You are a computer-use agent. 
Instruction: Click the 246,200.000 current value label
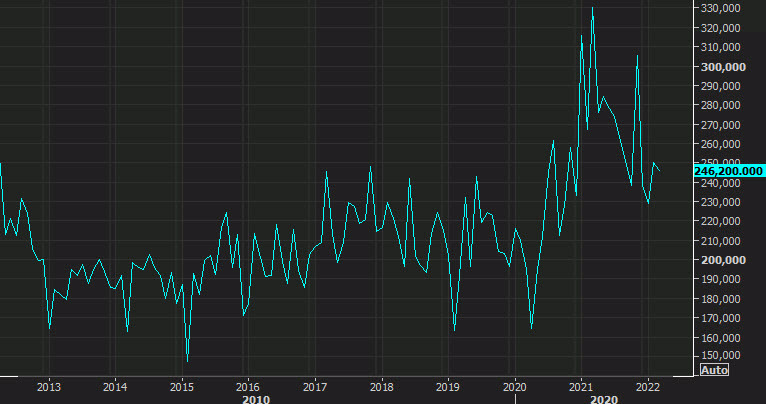tap(728, 171)
